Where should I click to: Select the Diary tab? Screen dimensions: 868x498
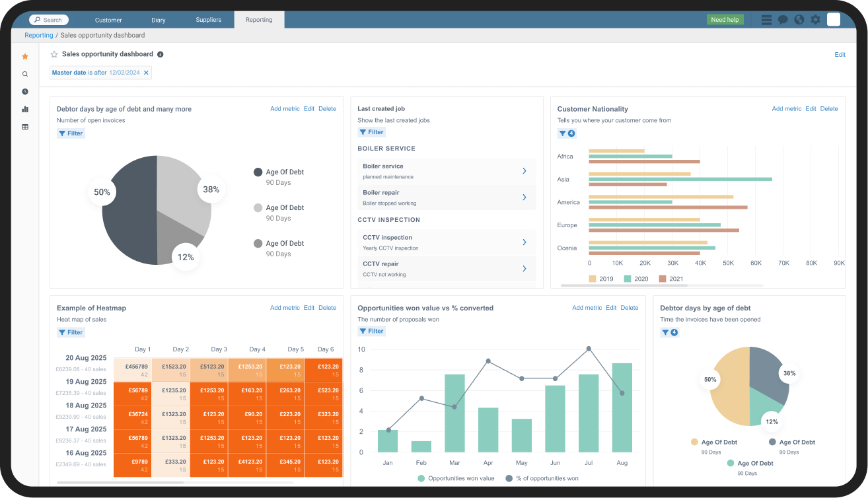(158, 20)
